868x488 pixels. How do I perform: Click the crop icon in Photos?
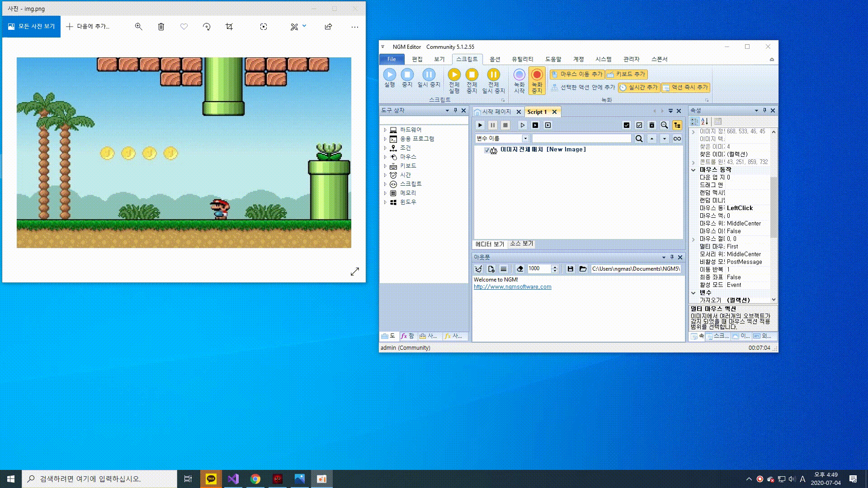click(229, 27)
